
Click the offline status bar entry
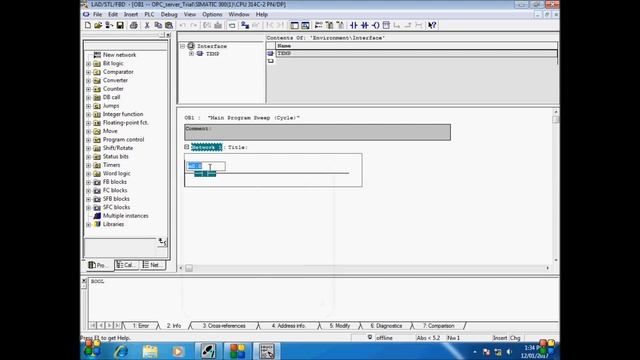click(384, 338)
